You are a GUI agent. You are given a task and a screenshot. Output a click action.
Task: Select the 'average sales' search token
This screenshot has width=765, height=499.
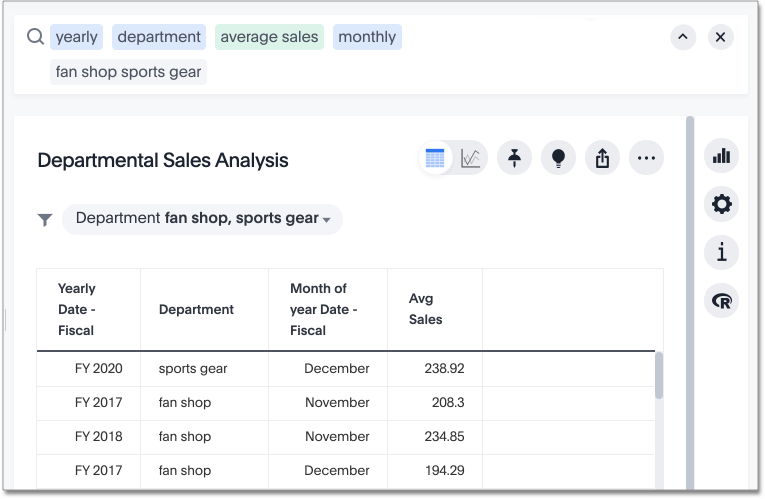tap(269, 37)
